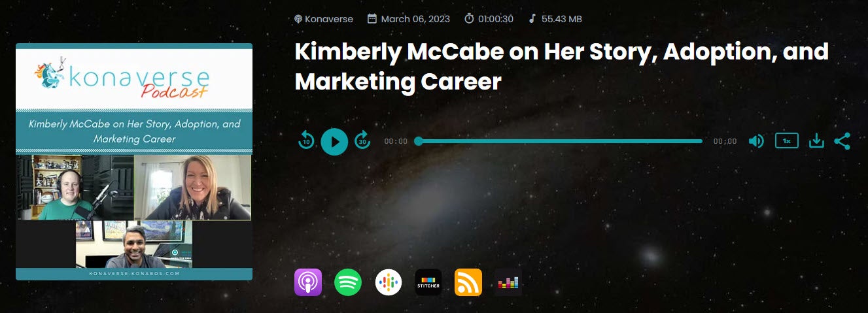Mute the player volume speaker icon
Screen dimensions: 868x313
756,141
